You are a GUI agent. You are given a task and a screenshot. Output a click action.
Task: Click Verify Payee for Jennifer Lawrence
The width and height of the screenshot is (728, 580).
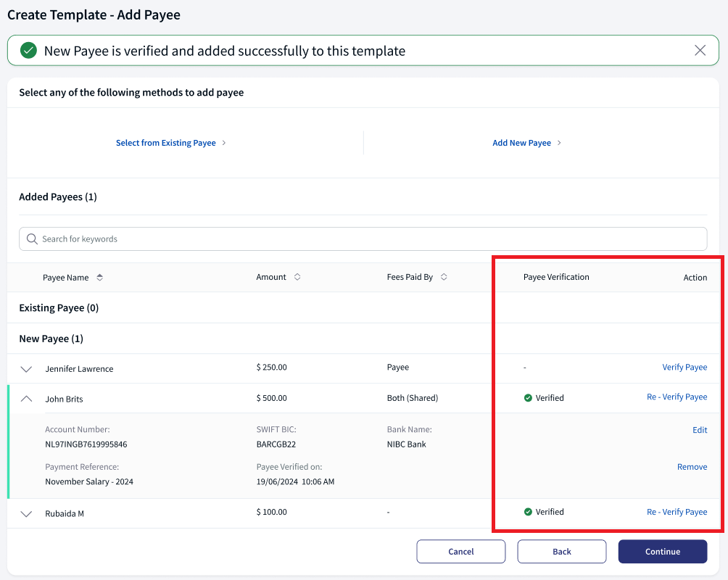click(x=684, y=367)
